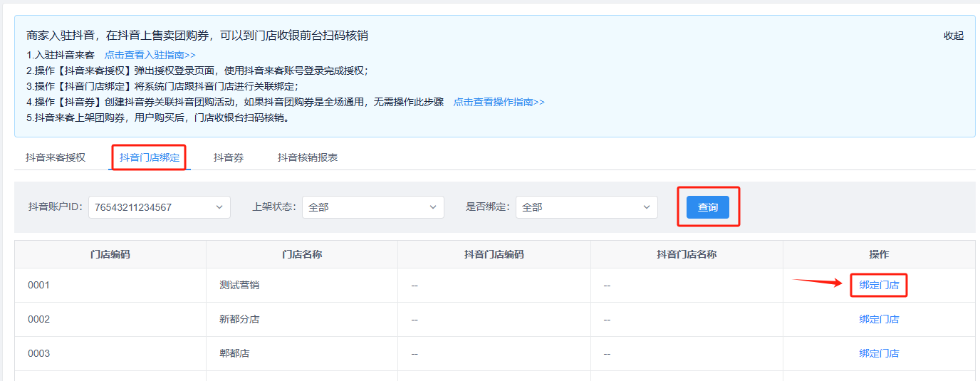Click guide step 5 about 上架团购券
The width and height of the screenshot is (980, 381).
[x=158, y=118]
